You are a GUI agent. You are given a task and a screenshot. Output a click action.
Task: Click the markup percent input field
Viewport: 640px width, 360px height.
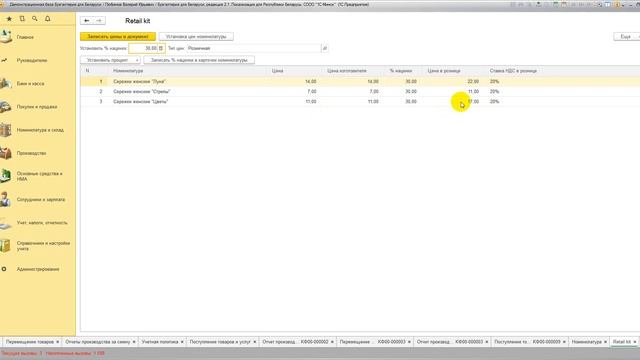[143, 48]
